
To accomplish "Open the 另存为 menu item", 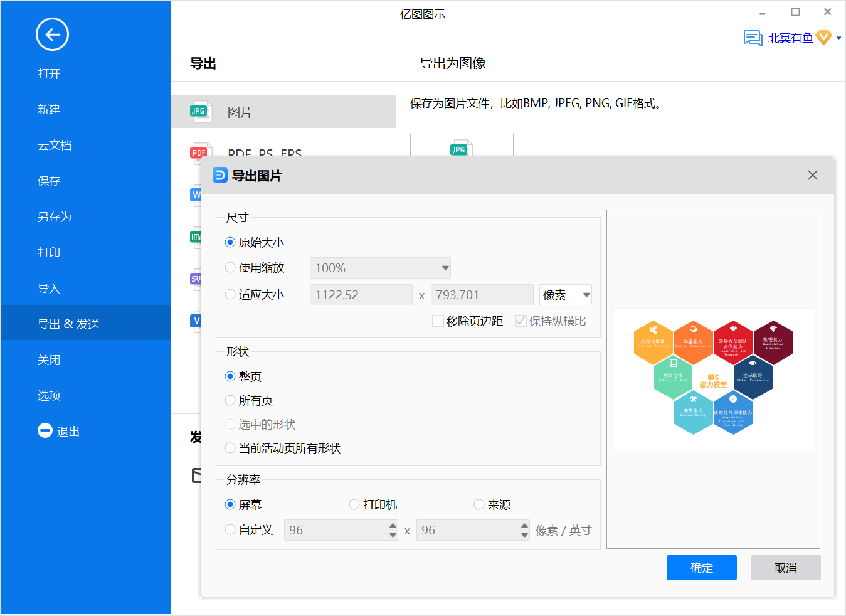I will pyautogui.click(x=55, y=217).
